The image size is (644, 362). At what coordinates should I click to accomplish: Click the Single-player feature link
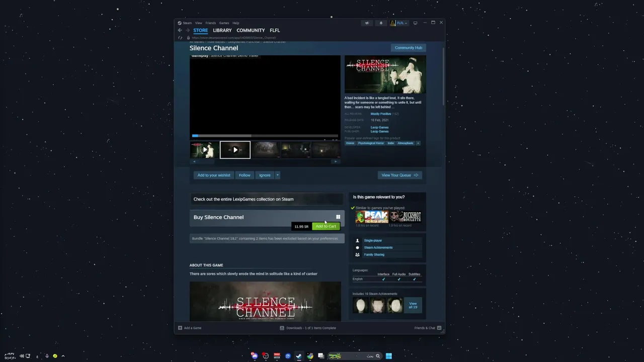373,240
